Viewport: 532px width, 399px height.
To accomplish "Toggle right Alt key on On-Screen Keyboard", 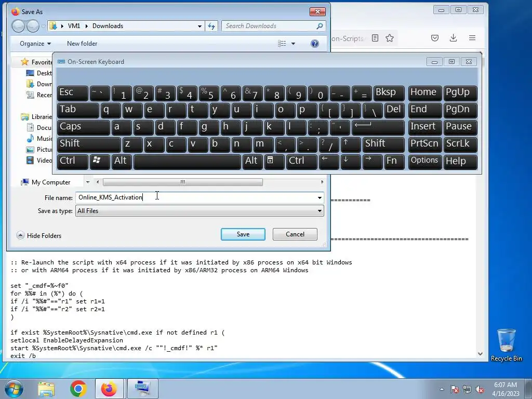I will click(x=252, y=161).
